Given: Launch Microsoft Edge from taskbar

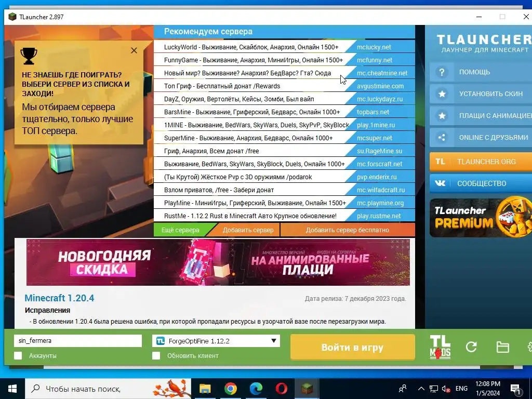Looking at the screenshot, I should [x=256, y=389].
